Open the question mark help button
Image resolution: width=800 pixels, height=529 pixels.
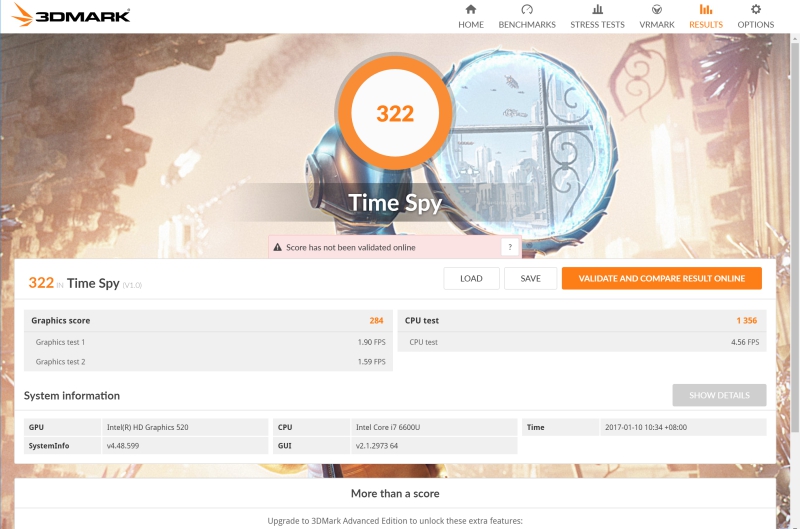coord(510,247)
